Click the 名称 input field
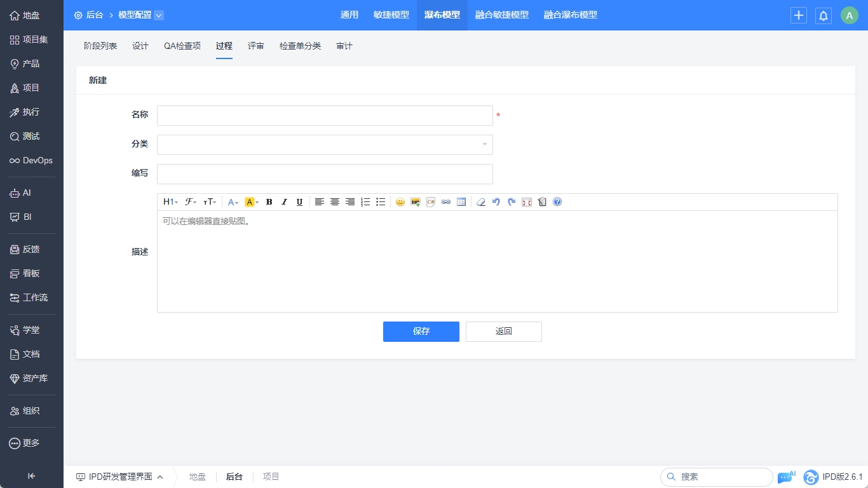 point(325,116)
